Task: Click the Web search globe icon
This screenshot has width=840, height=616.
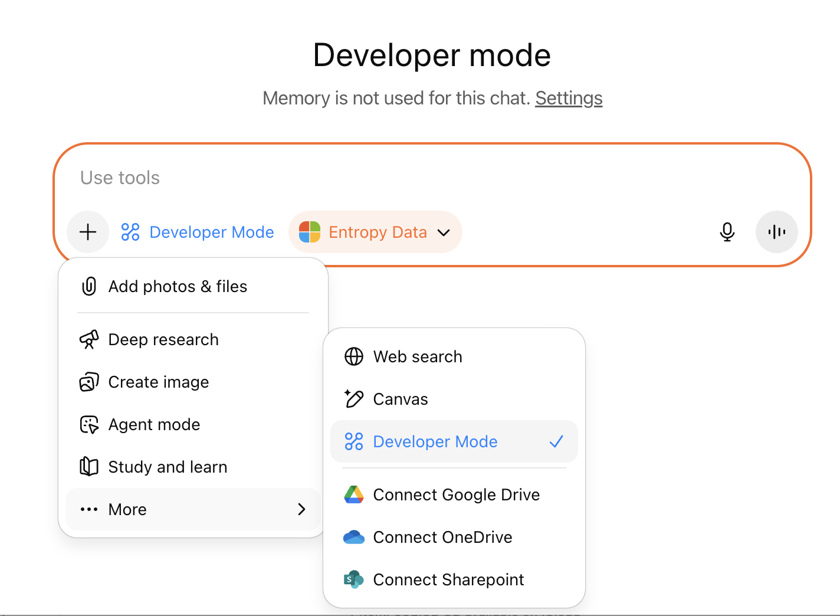Action: [354, 356]
